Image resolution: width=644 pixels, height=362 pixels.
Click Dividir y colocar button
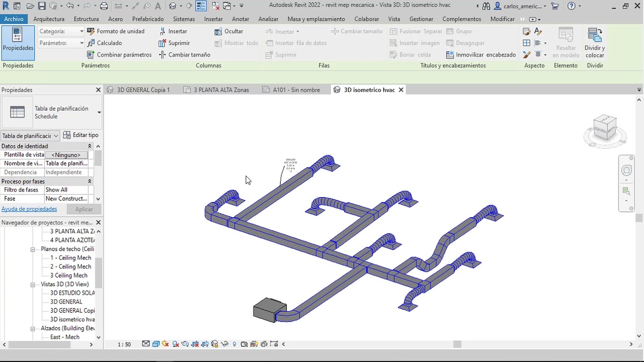click(x=595, y=43)
